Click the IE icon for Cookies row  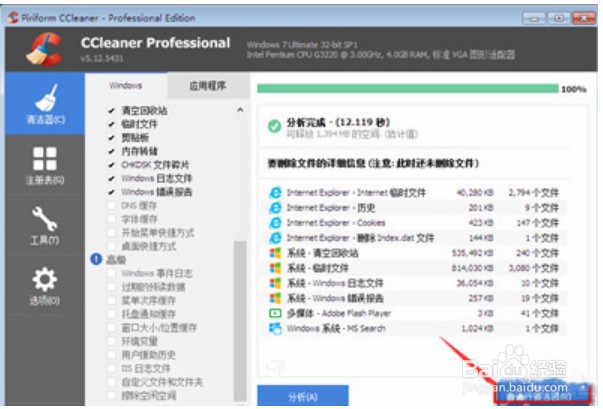tap(275, 223)
